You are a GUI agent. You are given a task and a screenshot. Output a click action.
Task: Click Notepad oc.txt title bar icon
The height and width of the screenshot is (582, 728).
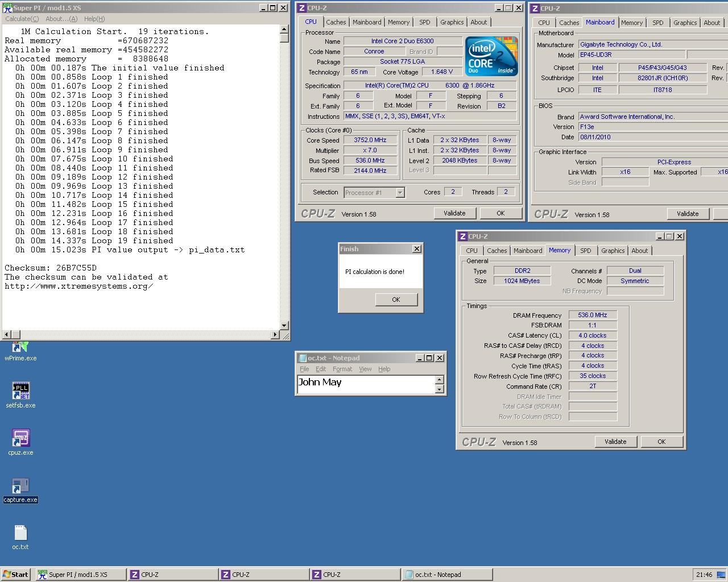(303, 358)
